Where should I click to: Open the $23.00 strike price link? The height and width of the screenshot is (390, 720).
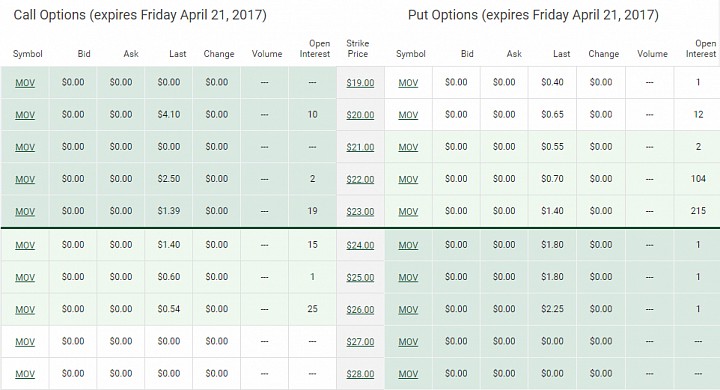(360, 212)
